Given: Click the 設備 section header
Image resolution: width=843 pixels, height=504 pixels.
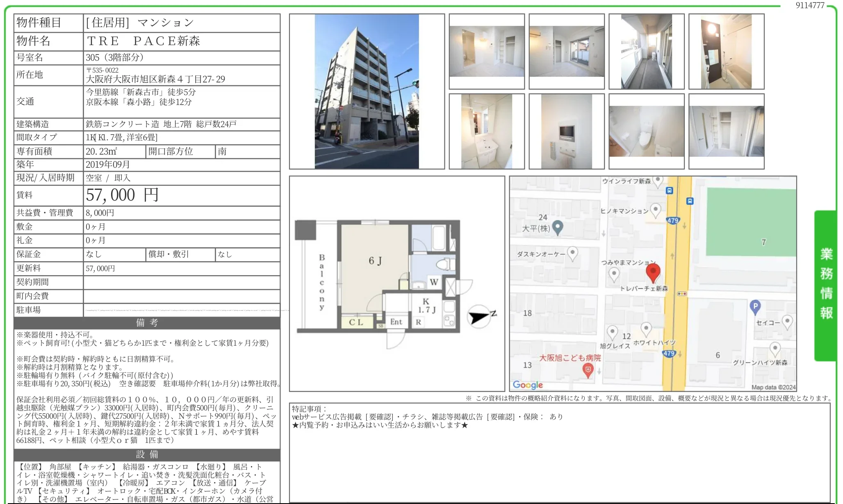Looking at the screenshot, I should pyautogui.click(x=147, y=454).
